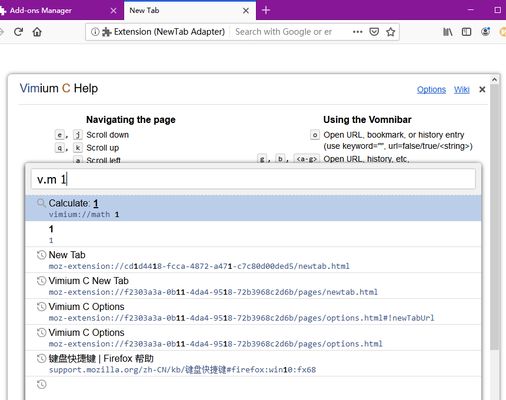
Task: Bookmark this page with the star
Action: click(x=390, y=32)
